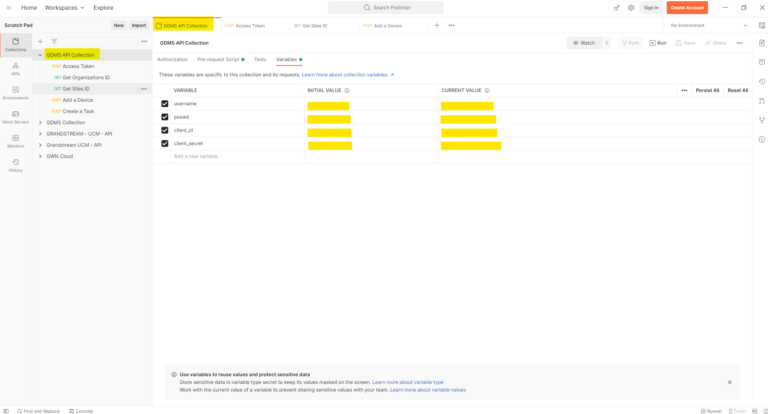This screenshot has height=414, width=768.
Task: Uncheck the username variable checkbox
Action: [x=165, y=104]
